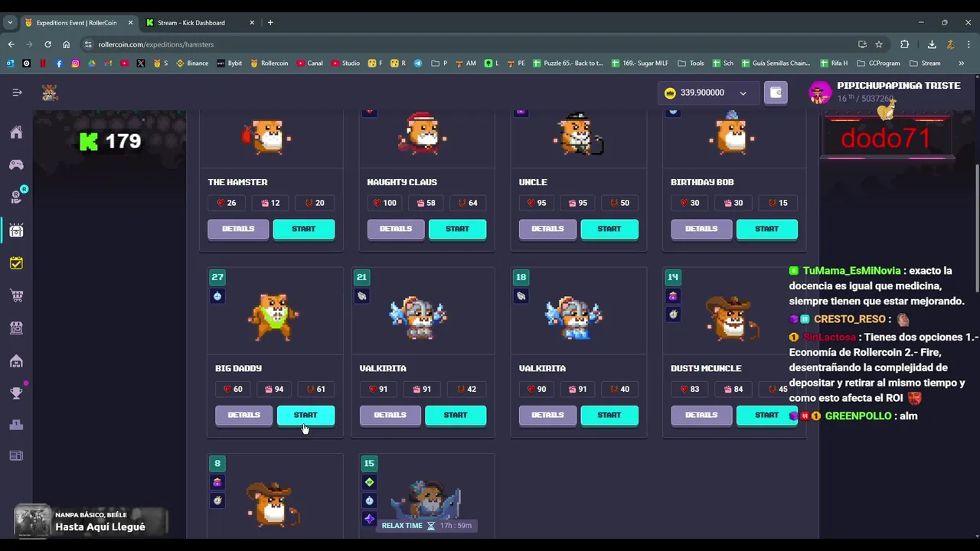Open the tab search dropdown arrow

coord(10,22)
